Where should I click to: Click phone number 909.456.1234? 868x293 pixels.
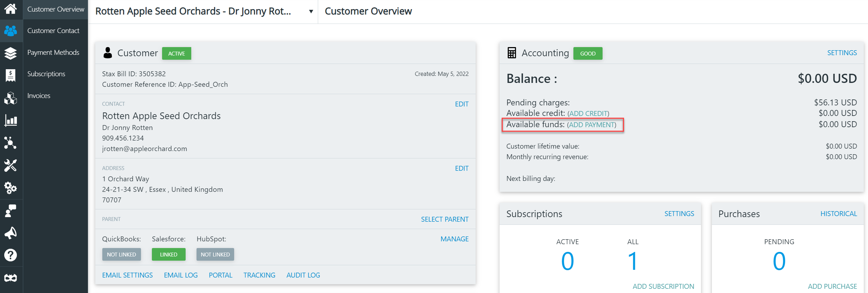click(123, 138)
